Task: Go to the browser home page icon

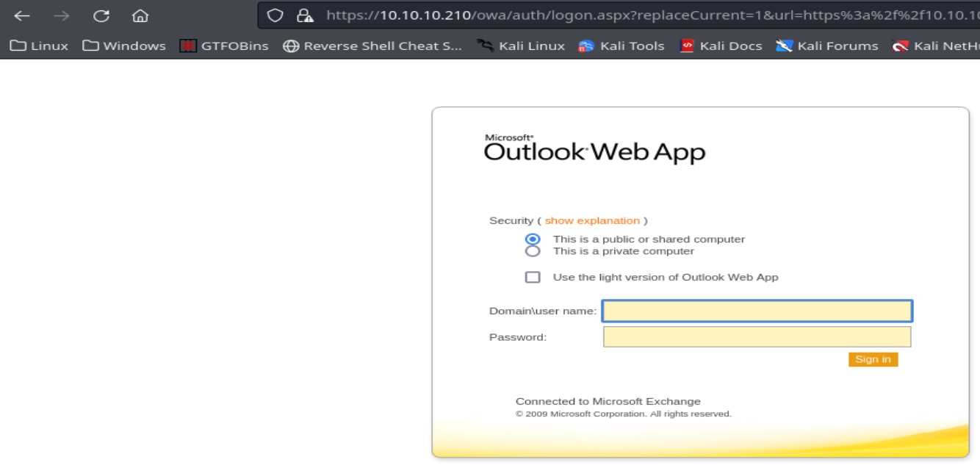Action: click(140, 15)
